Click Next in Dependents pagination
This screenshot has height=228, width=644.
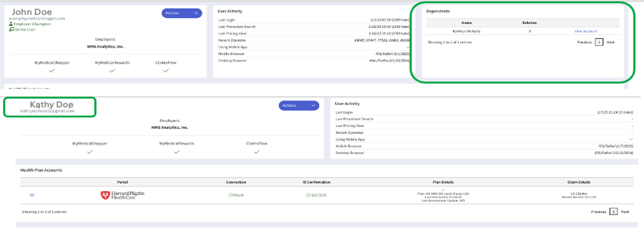(x=610, y=42)
